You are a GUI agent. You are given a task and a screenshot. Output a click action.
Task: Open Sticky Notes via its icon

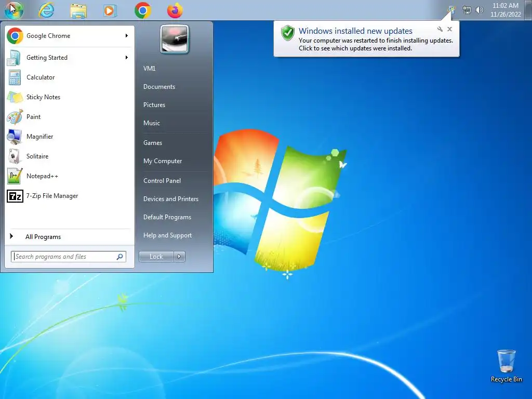point(15,97)
